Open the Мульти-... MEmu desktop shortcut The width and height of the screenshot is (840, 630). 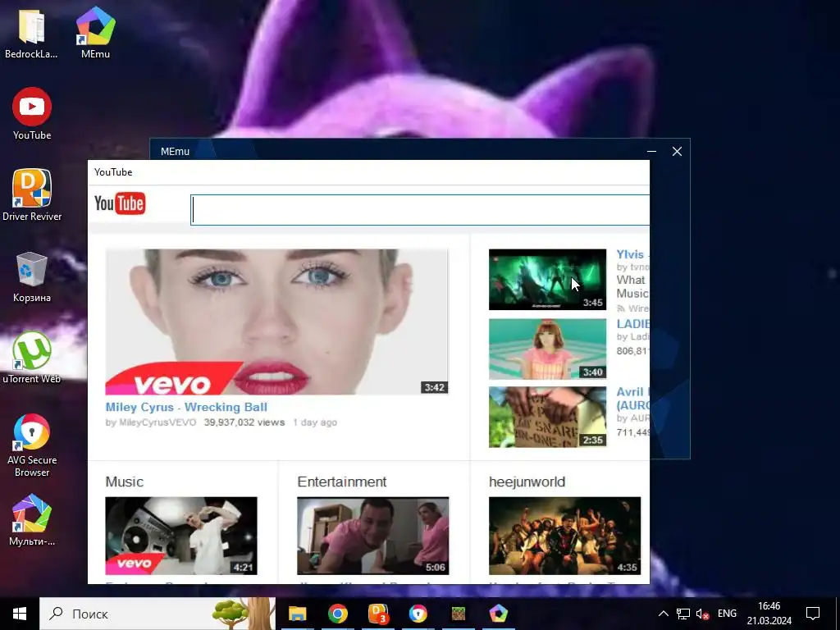[x=32, y=519]
